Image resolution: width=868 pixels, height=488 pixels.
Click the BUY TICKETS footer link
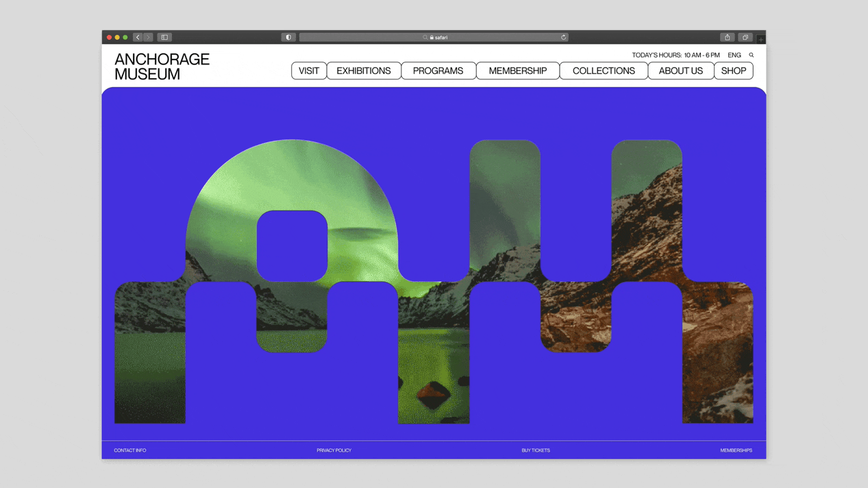[536, 450]
